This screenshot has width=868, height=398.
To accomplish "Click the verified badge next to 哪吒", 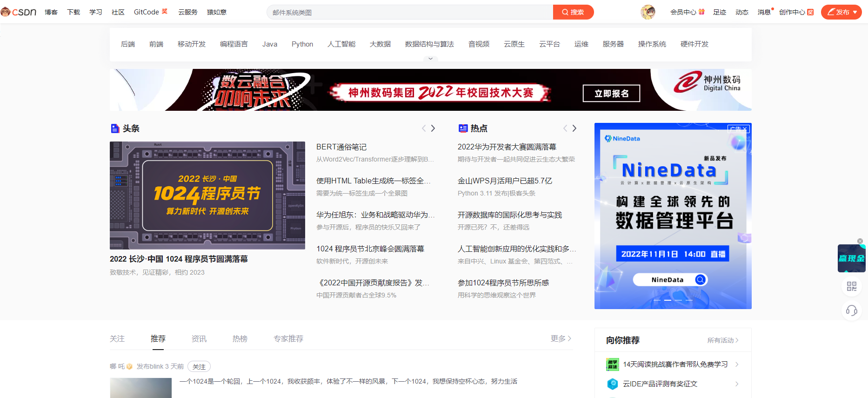I will (129, 366).
